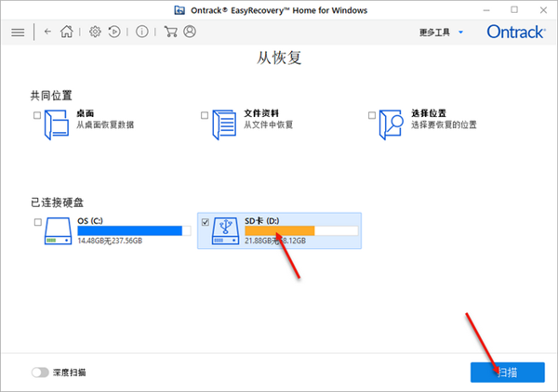This screenshot has width=558, height=392.
Task: Check the 文件资料 checkbox
Action: pos(205,115)
